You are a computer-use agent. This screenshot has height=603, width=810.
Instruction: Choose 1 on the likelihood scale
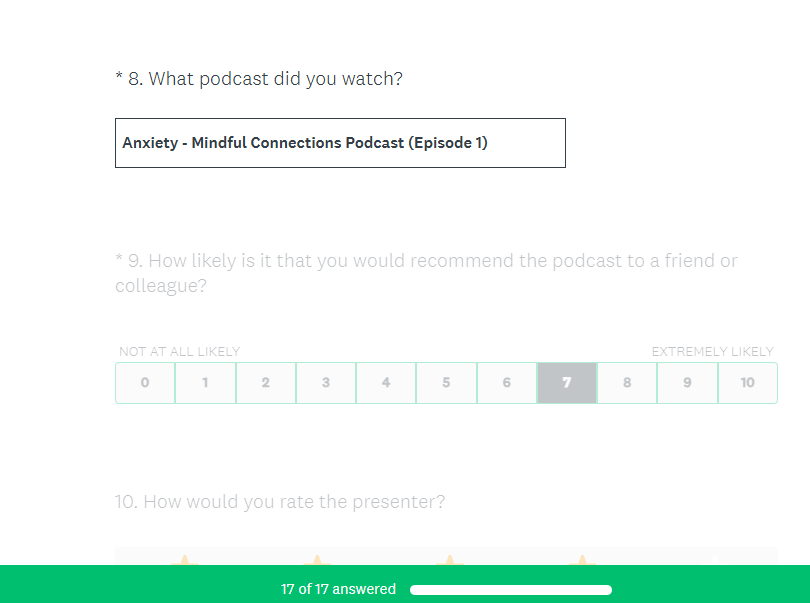click(206, 383)
